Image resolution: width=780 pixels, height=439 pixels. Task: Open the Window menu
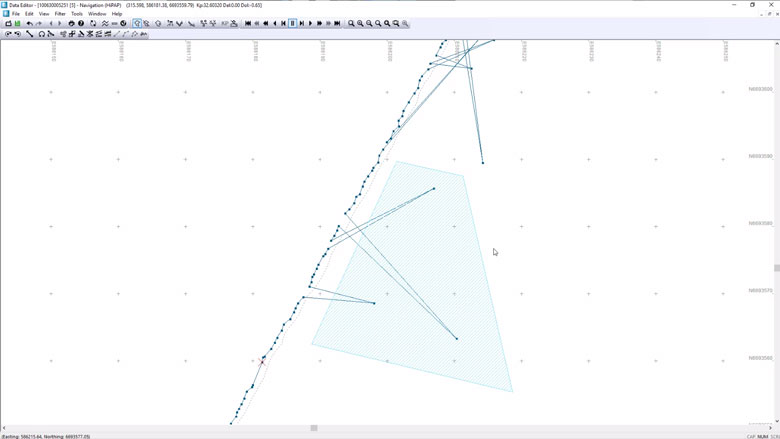pyautogui.click(x=97, y=14)
